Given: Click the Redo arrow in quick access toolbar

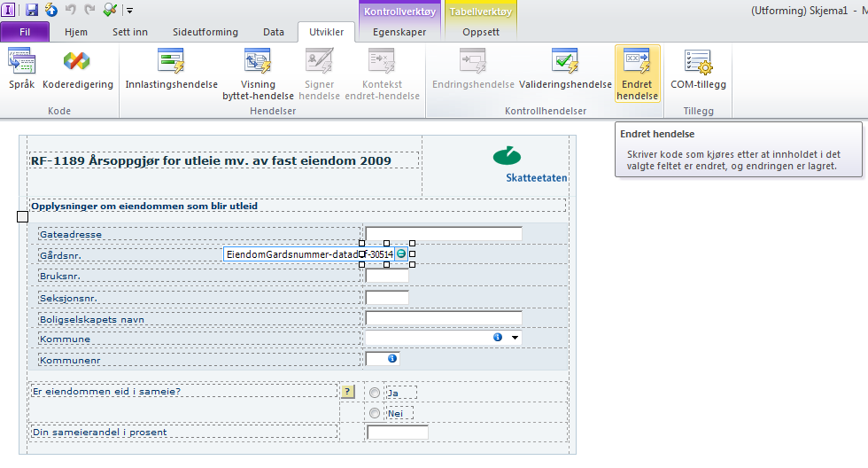Looking at the screenshot, I should pyautogui.click(x=89, y=10).
